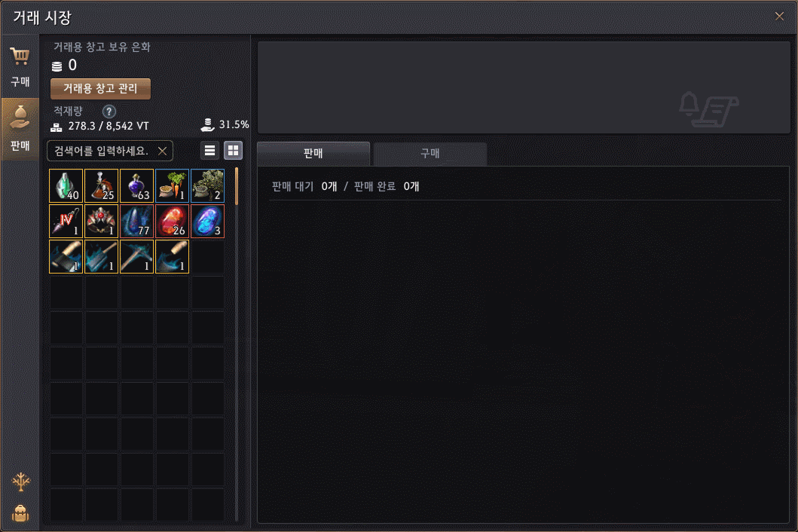The width and height of the screenshot is (798, 532).
Task: Click the 거래용 창고 관리 button
Action: 100,89
